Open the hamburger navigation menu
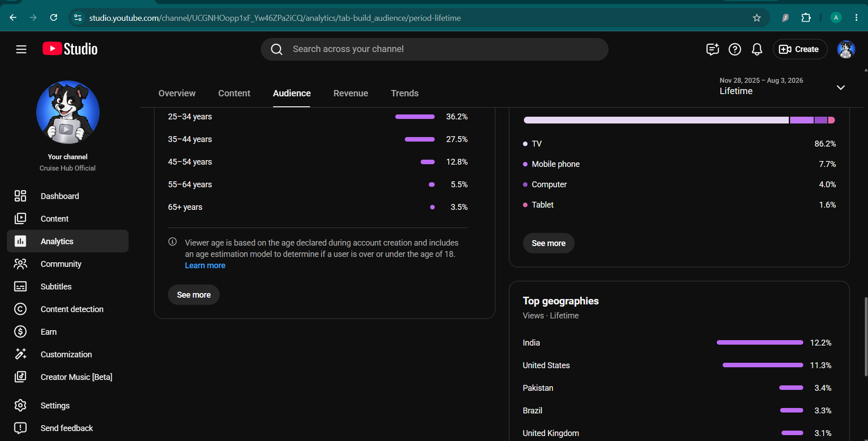The image size is (868, 441). pyautogui.click(x=21, y=49)
